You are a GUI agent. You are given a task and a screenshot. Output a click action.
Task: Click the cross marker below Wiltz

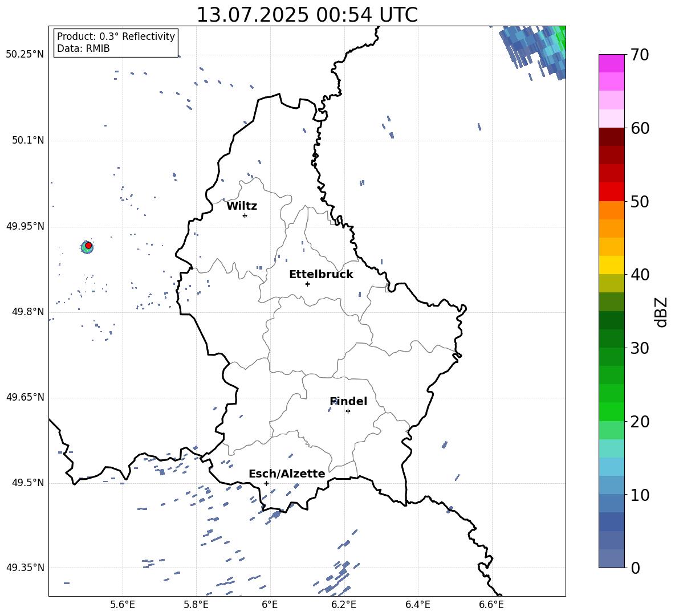tap(245, 215)
